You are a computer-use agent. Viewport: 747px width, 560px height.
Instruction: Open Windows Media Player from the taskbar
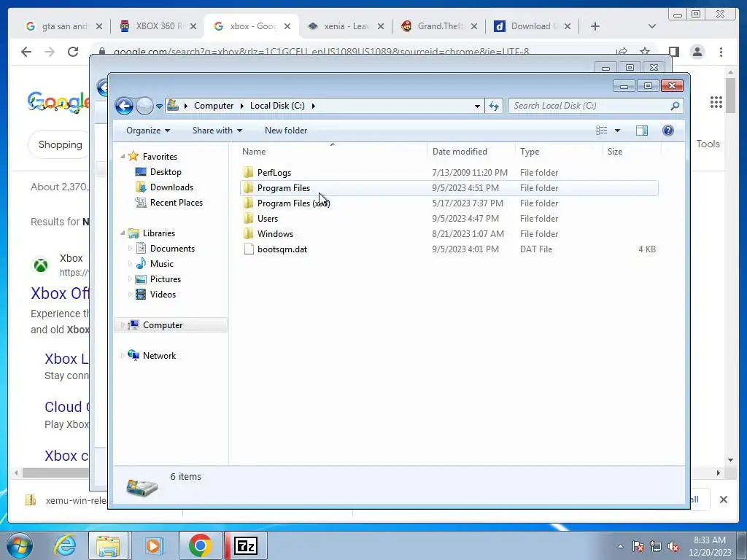tap(153, 545)
